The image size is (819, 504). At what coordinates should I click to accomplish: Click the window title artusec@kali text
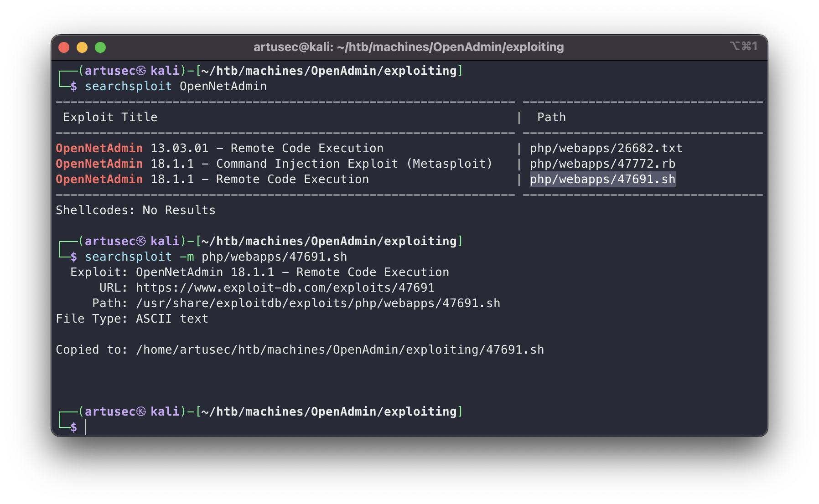click(408, 47)
